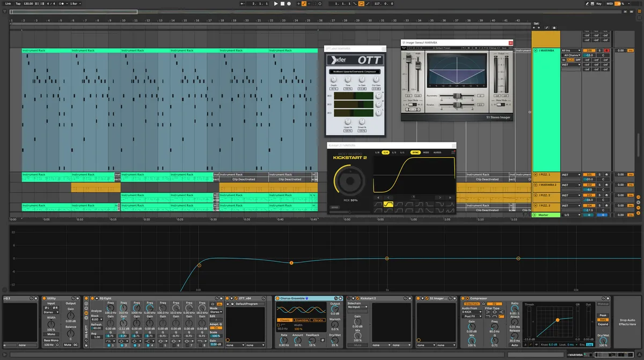Click the Expand mode button in Compressor
The width and height of the screenshot is (644, 360).
(603, 324)
